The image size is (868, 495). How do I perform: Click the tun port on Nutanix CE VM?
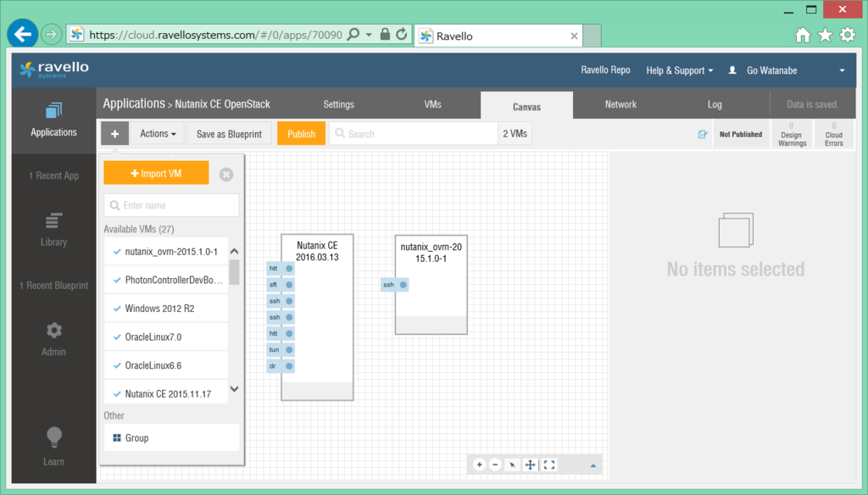[x=281, y=350]
